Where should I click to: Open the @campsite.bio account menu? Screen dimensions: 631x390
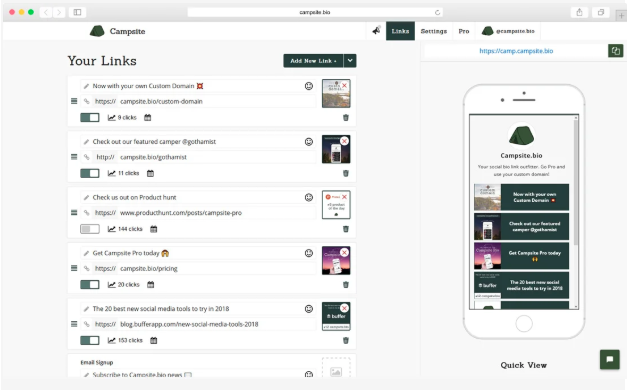(508, 31)
